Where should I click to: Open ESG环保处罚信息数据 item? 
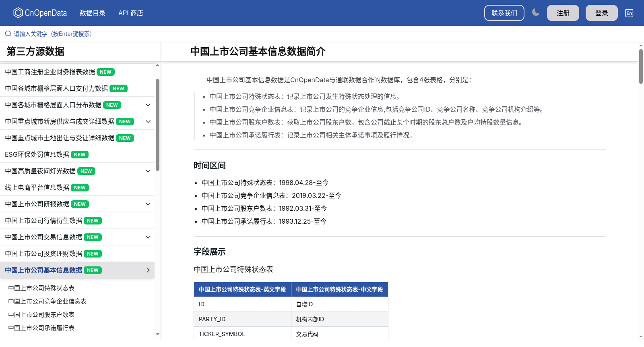point(77,154)
